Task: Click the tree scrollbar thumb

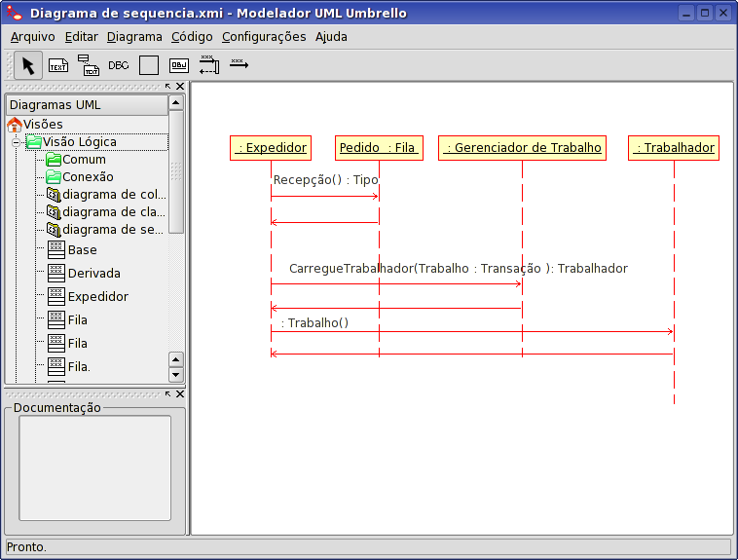Action: [176, 172]
